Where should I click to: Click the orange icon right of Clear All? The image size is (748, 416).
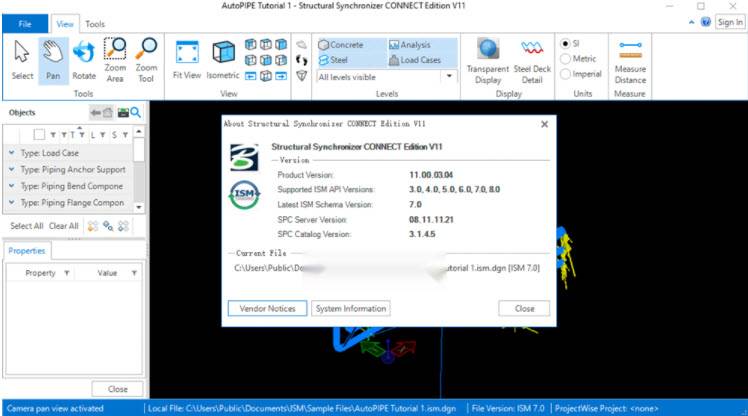coord(93,226)
